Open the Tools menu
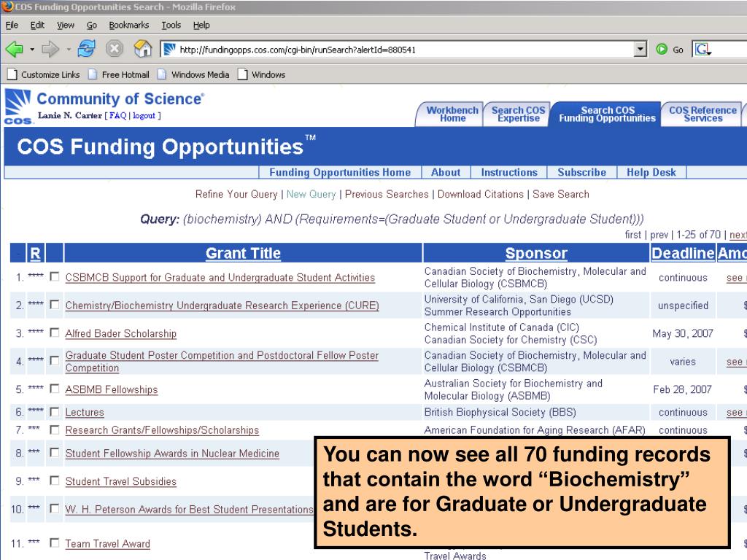 (171, 26)
